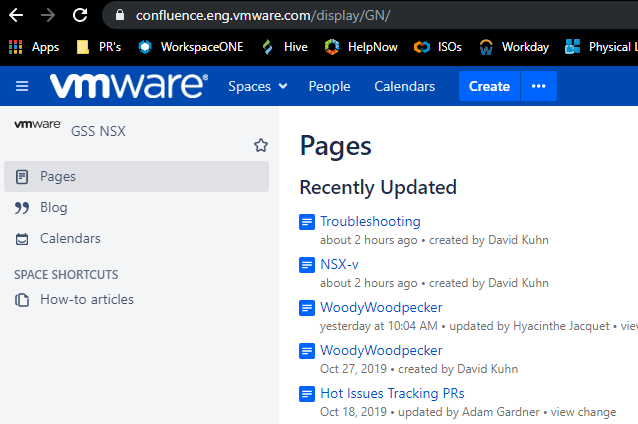Screen dimensions: 638x424
Task: Open the Troubleshooting page link
Action: pyautogui.click(x=370, y=221)
